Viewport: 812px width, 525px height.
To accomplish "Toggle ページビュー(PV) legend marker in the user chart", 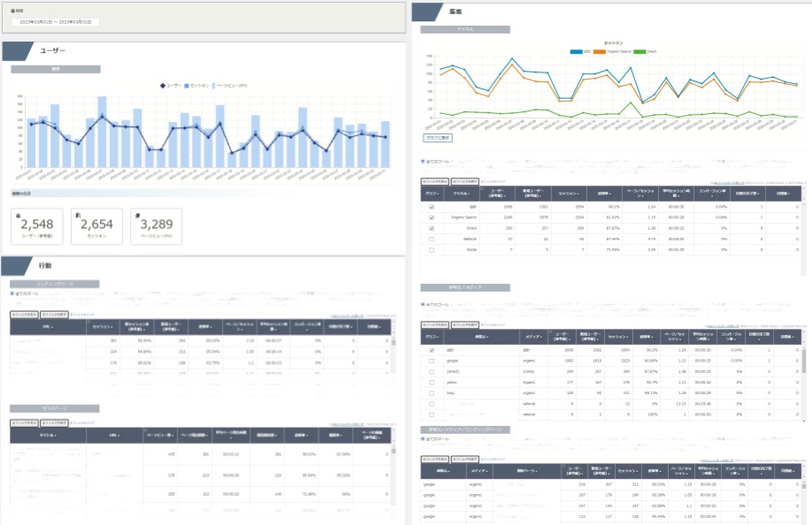I will pyautogui.click(x=215, y=86).
